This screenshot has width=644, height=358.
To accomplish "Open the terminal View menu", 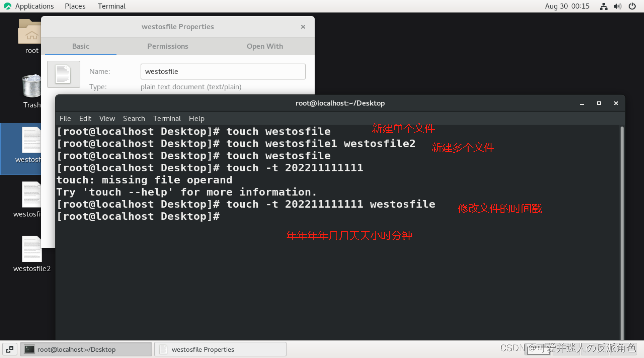I will (107, 118).
